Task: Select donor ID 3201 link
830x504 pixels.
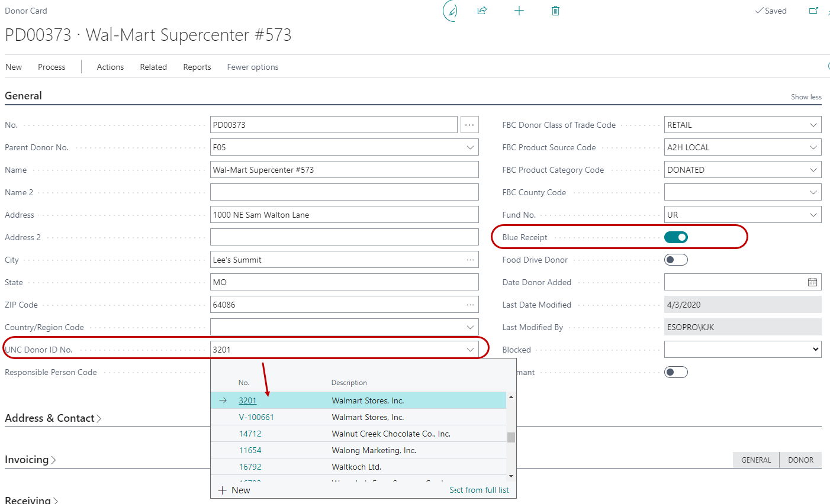Action: pos(247,400)
